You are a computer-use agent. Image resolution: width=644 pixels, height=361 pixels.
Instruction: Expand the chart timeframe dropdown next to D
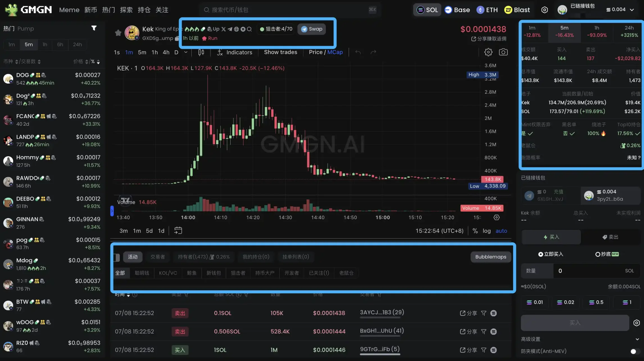(x=185, y=52)
